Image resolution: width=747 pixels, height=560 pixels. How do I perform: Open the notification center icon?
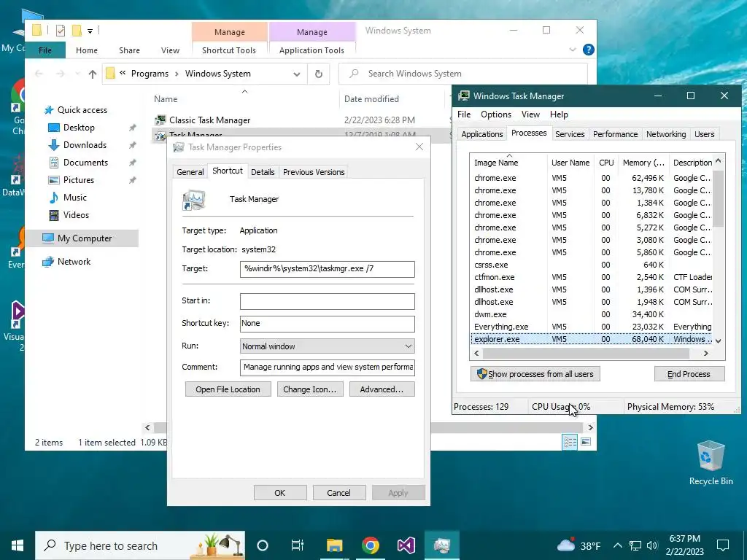tap(723, 545)
